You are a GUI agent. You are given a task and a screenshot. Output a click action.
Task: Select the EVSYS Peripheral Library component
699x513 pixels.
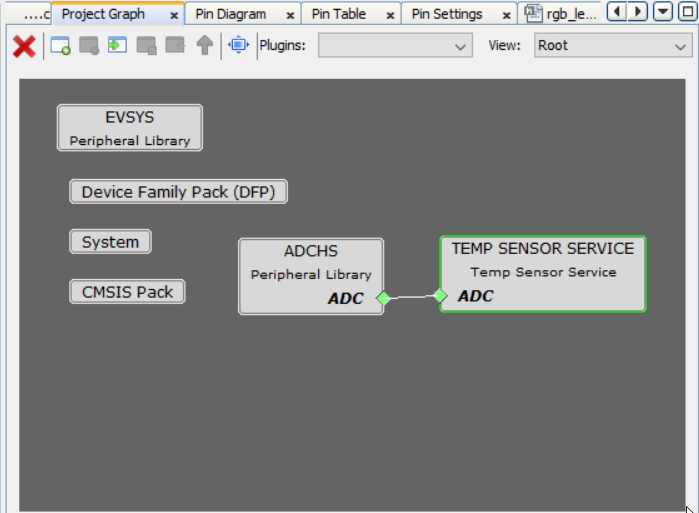pos(130,128)
